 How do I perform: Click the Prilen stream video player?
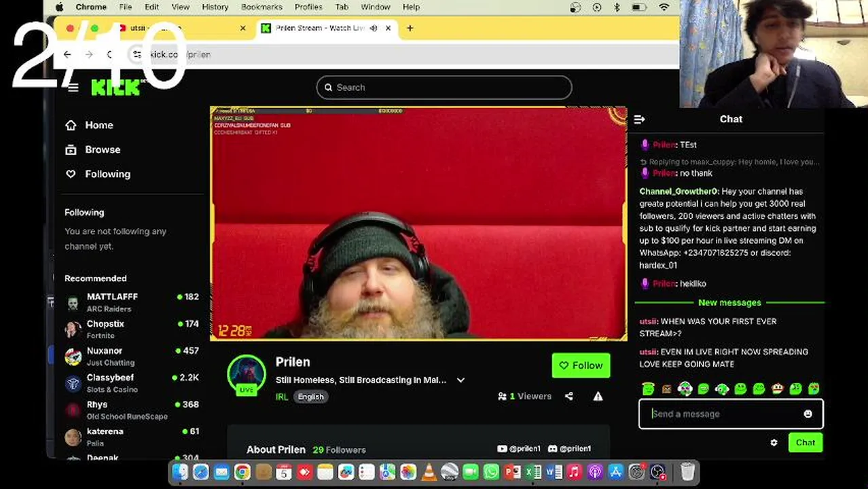(418, 223)
